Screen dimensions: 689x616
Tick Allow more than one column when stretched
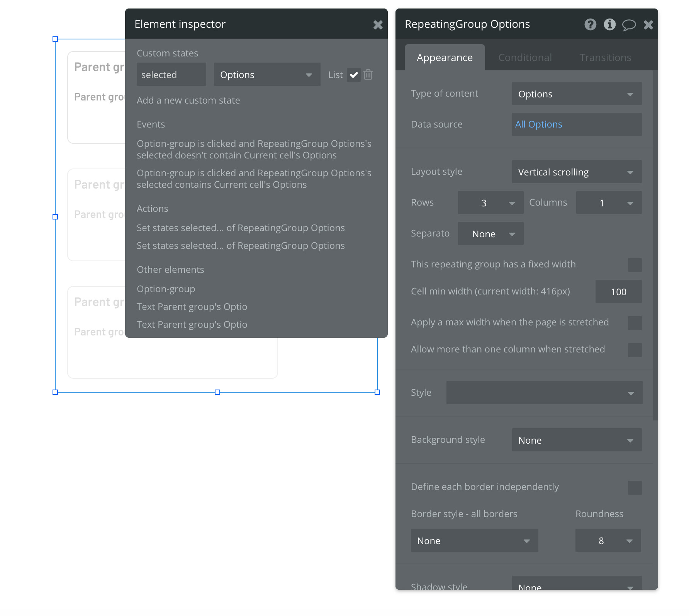click(x=635, y=350)
